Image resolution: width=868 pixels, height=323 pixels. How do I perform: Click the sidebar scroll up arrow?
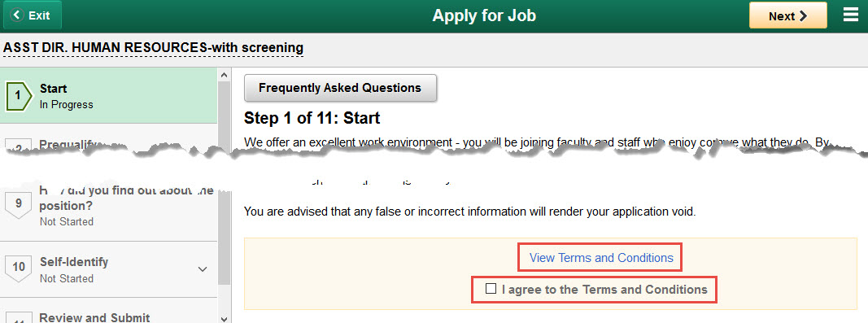[x=224, y=75]
